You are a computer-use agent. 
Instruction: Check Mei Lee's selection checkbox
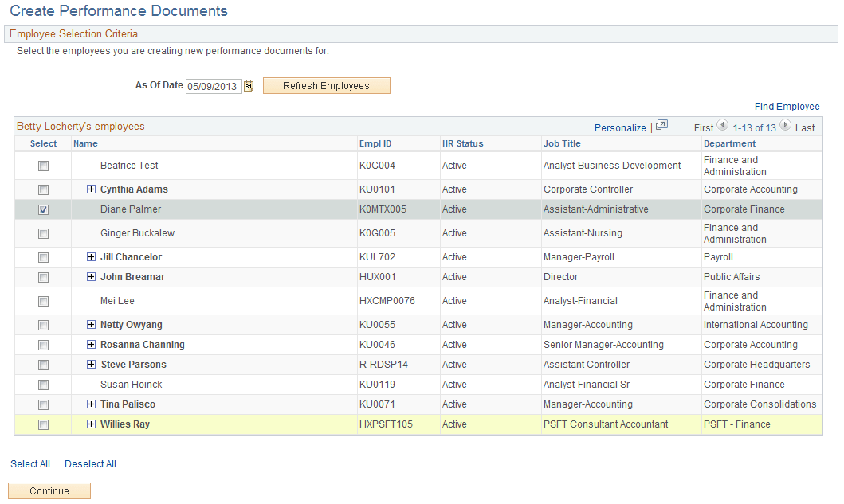43,300
